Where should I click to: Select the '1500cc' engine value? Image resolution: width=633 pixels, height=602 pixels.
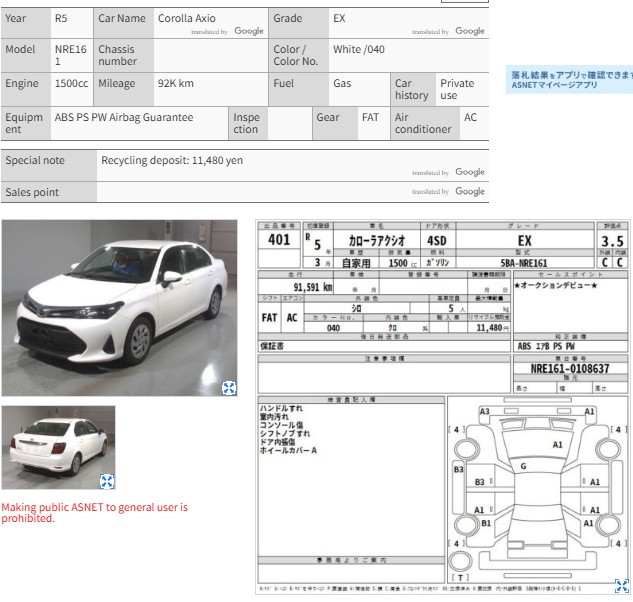point(71,83)
